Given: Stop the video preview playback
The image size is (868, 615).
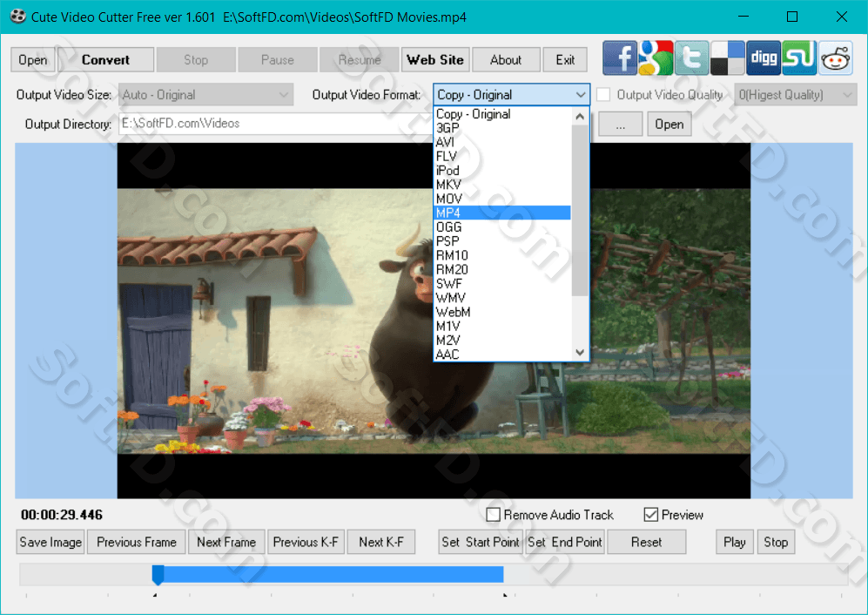Looking at the screenshot, I should click(x=776, y=542).
